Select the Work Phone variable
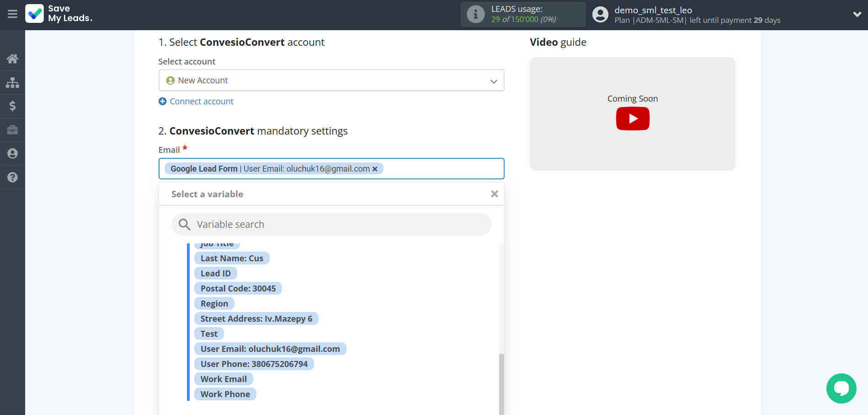The height and width of the screenshot is (415, 868). 225,394
